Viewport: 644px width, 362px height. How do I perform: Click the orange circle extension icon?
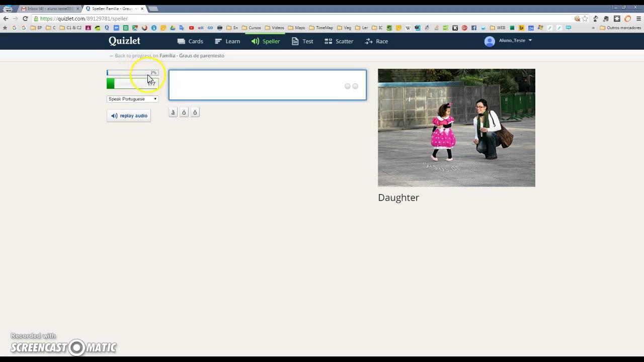click(x=627, y=19)
